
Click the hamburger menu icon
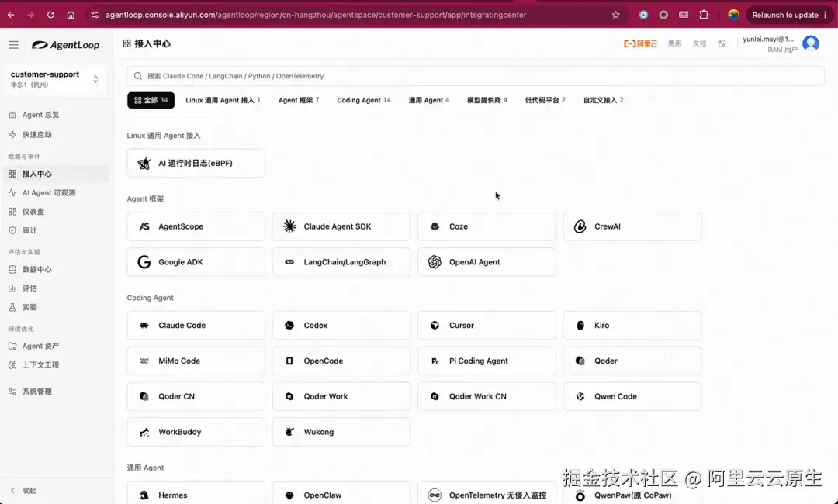(13, 45)
